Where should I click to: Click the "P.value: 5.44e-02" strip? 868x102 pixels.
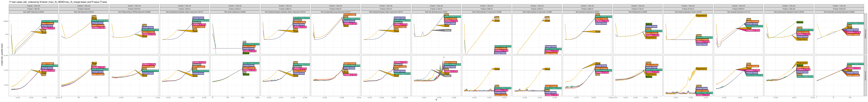84,9
